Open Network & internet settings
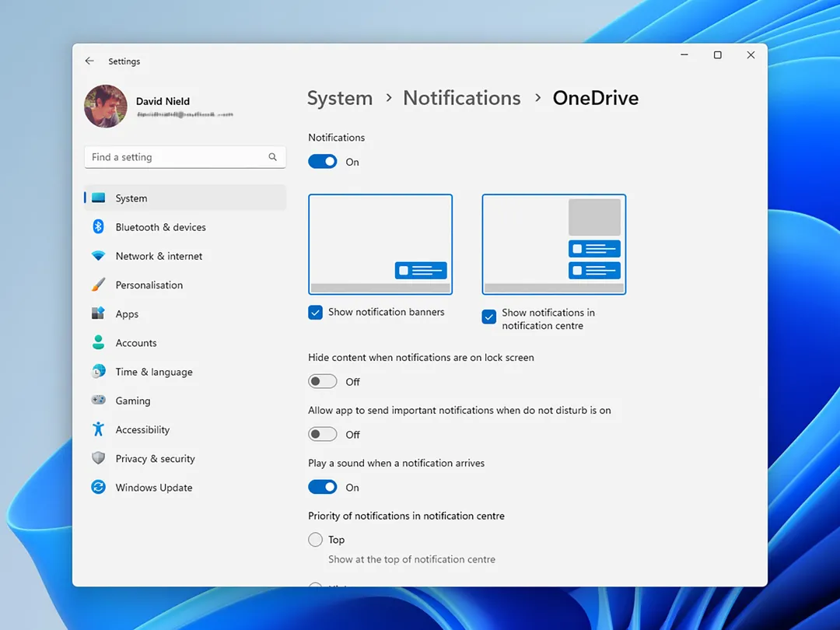Image resolution: width=840 pixels, height=630 pixels. coord(185,256)
